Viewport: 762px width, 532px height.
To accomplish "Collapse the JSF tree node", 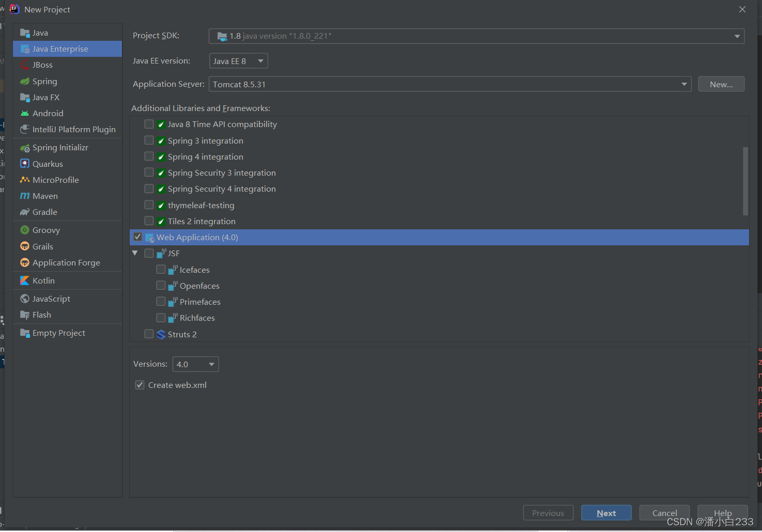I will point(135,253).
